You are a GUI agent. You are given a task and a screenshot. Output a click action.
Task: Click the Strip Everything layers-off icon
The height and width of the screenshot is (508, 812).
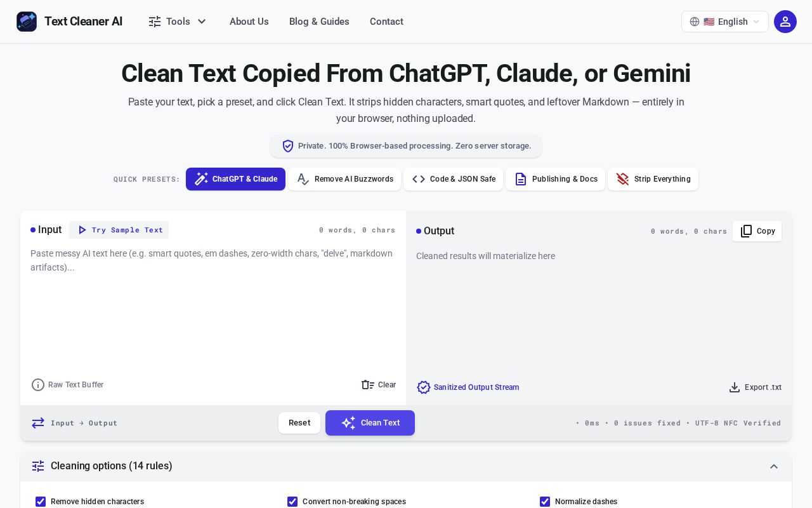[x=623, y=179]
